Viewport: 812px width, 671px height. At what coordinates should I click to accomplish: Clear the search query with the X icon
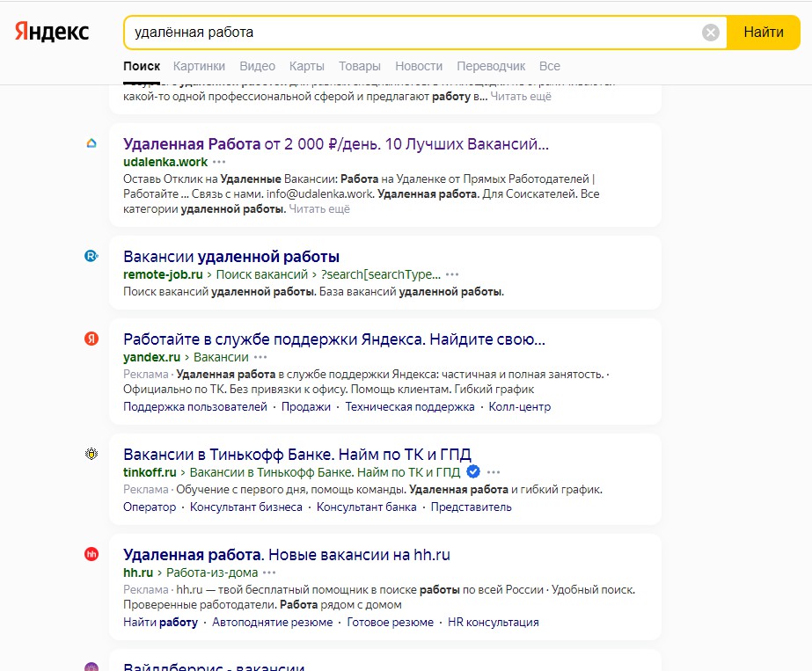point(711,33)
